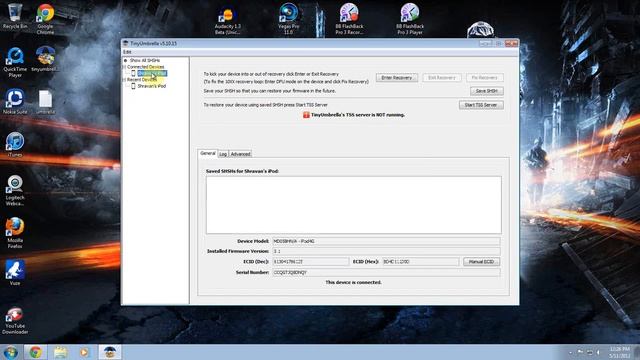
Task: Click the Fix Recovery button
Action: (x=484, y=78)
